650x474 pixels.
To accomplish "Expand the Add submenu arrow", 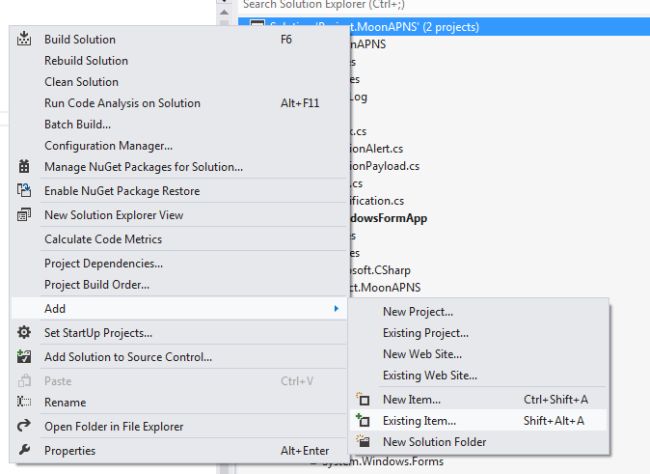I will pos(335,309).
